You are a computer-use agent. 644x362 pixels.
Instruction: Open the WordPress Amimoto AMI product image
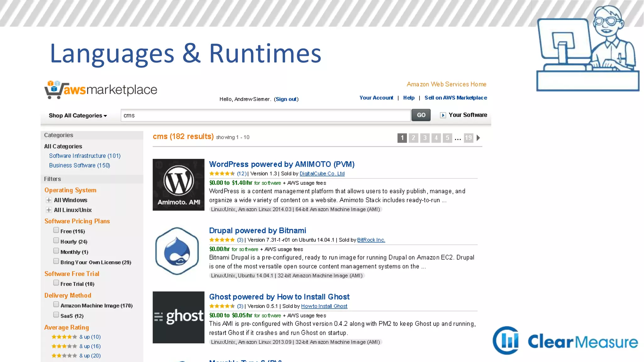(x=179, y=185)
